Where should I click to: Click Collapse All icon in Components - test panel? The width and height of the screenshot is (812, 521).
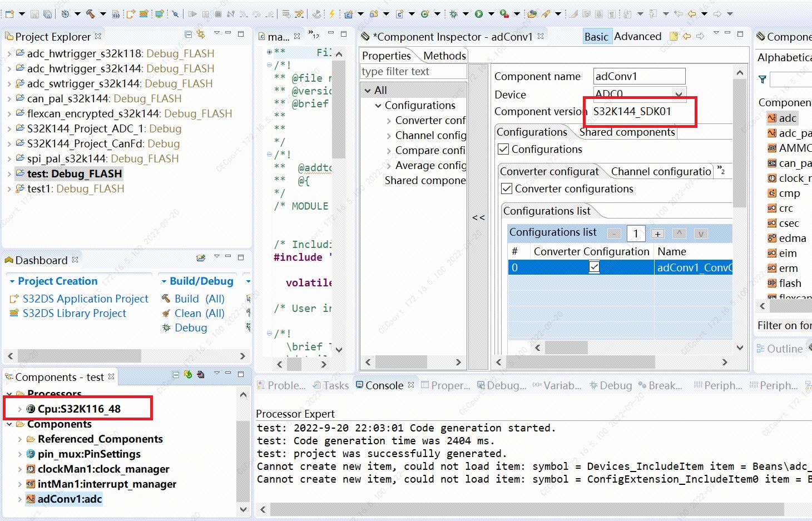(175, 375)
